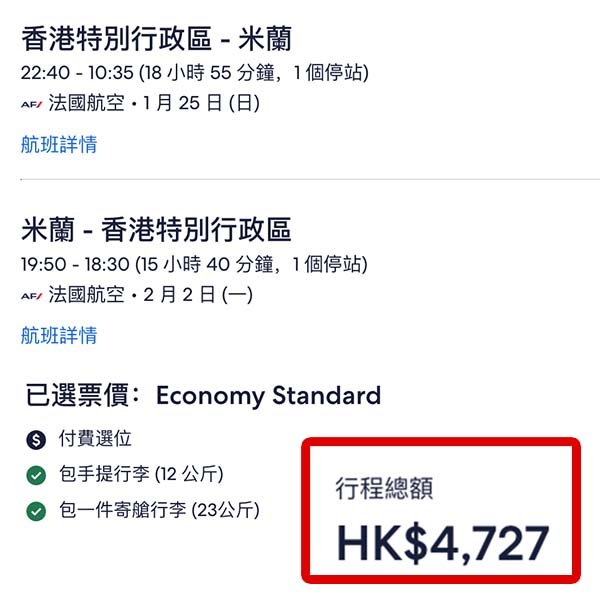This screenshot has height=600, width=600.
Task: Click the divider line between the two flights
Action: click(x=300, y=180)
